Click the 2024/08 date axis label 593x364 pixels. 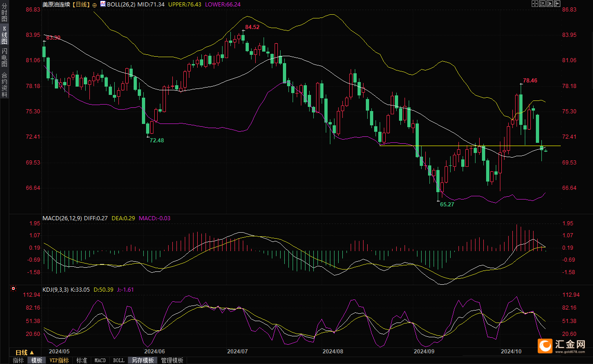[333, 351]
